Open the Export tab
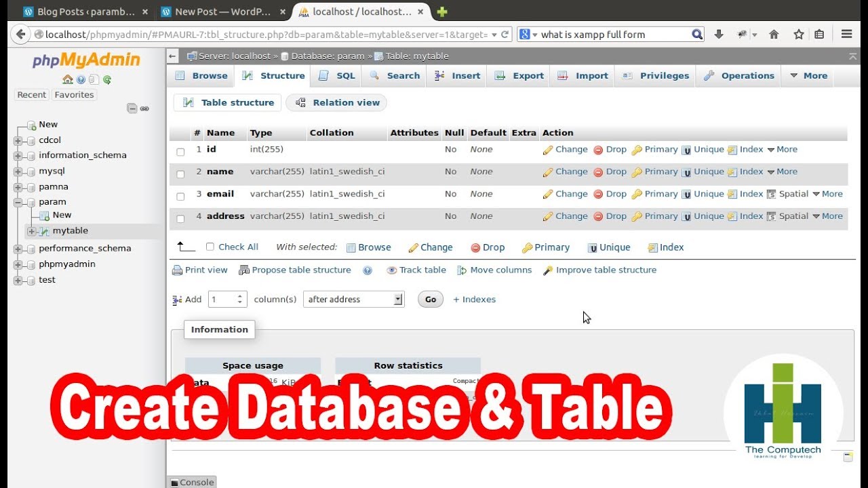This screenshot has width=868, height=488. point(519,76)
